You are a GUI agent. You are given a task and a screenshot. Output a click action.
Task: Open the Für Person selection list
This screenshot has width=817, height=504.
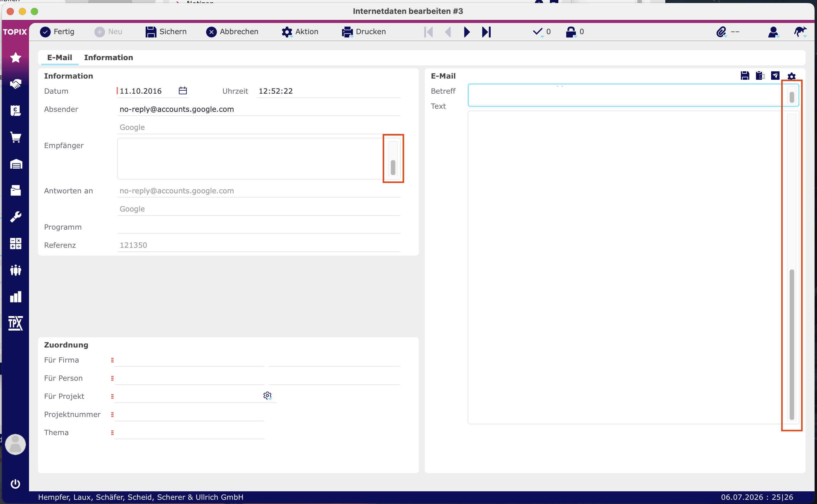112,378
